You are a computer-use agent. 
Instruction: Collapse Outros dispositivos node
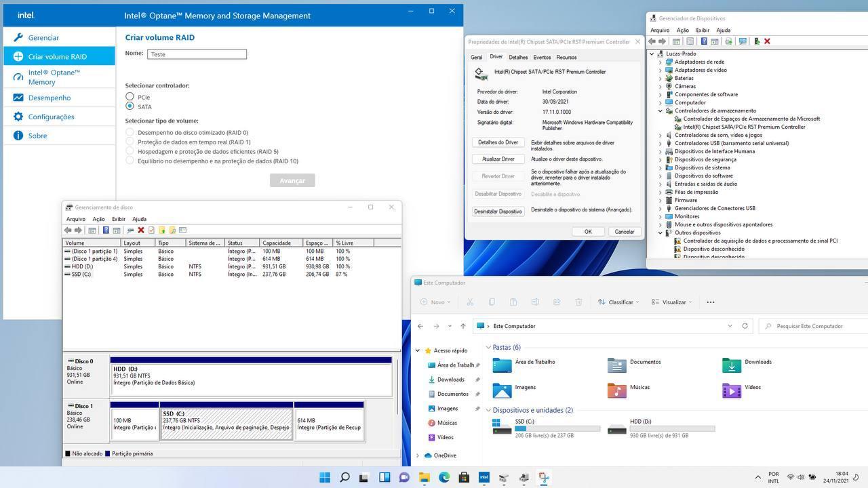pos(660,232)
